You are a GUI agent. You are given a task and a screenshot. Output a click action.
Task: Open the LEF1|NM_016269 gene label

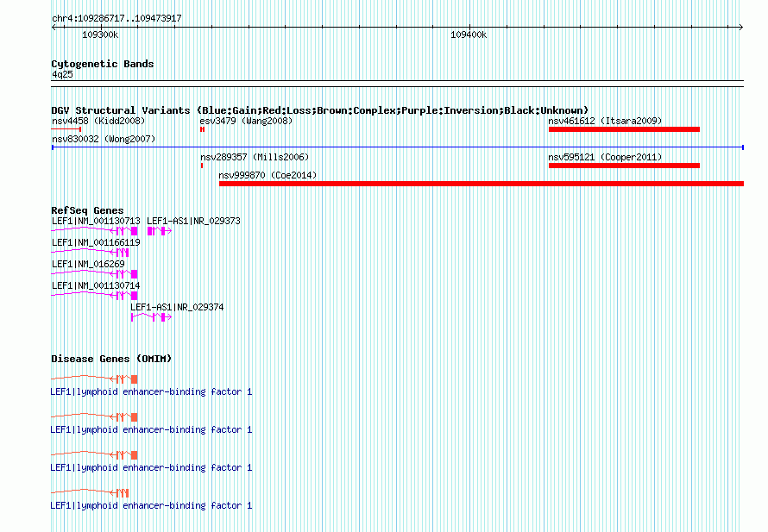click(x=88, y=264)
